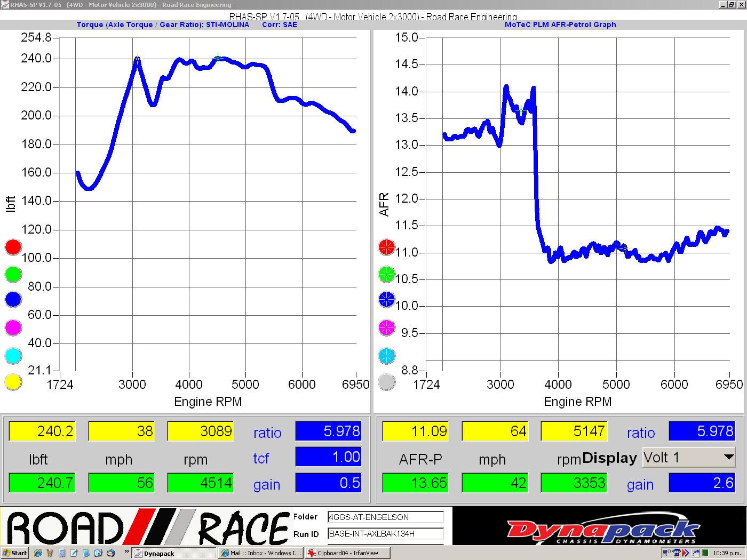Viewport: 747px width, 560px height.
Task: Click the yellow cursor marker on AFR curve
Action: (624, 247)
